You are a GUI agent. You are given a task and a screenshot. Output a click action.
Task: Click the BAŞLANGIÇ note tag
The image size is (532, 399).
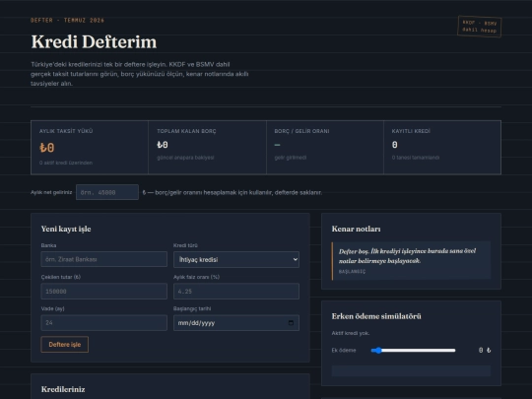[352, 272]
